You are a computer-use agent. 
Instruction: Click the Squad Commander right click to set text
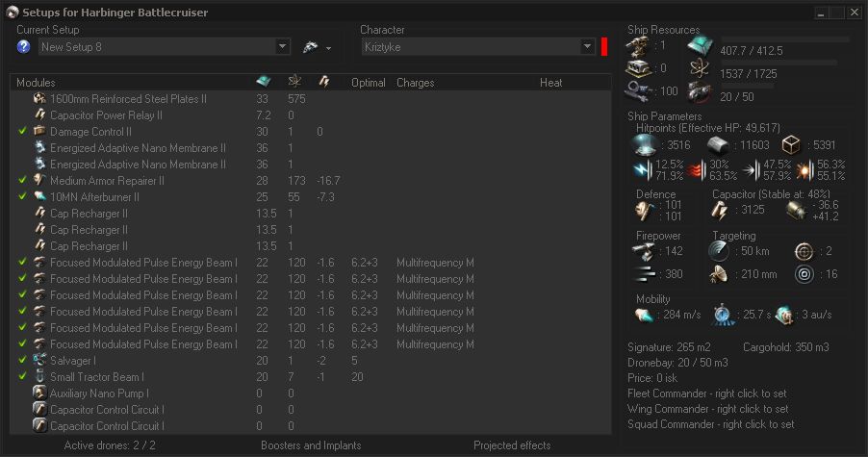(711, 424)
